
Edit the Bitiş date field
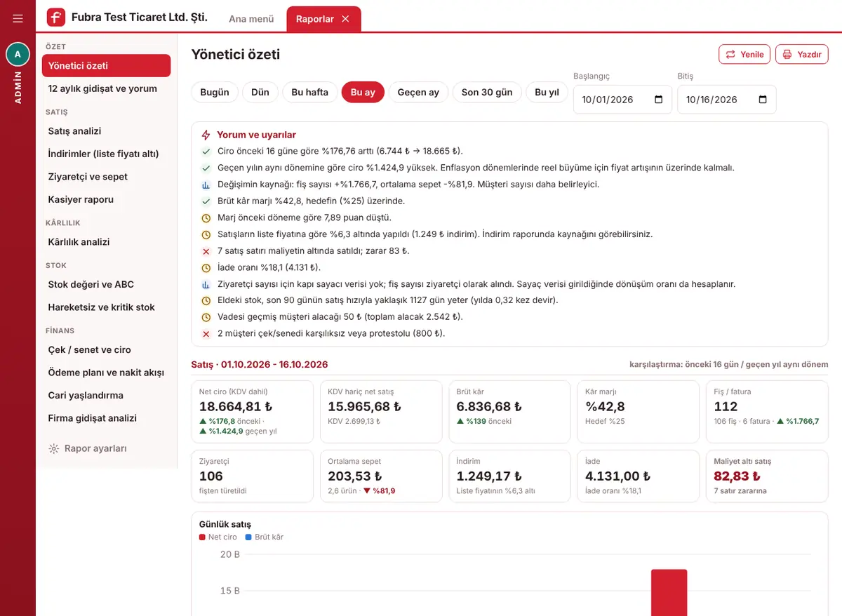(x=727, y=100)
